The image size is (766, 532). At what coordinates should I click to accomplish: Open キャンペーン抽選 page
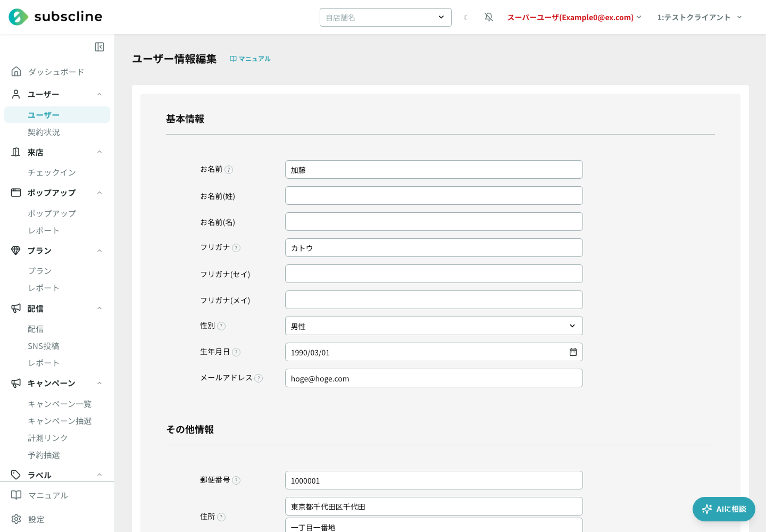click(60, 421)
